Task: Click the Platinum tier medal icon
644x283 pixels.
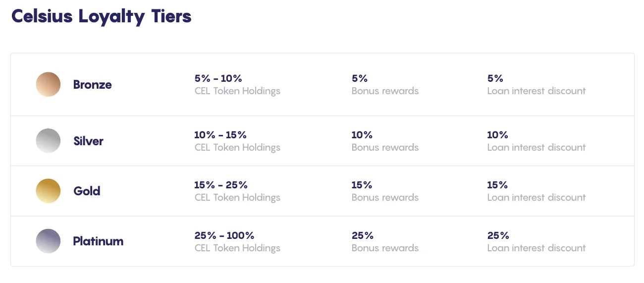Action: pos(48,241)
